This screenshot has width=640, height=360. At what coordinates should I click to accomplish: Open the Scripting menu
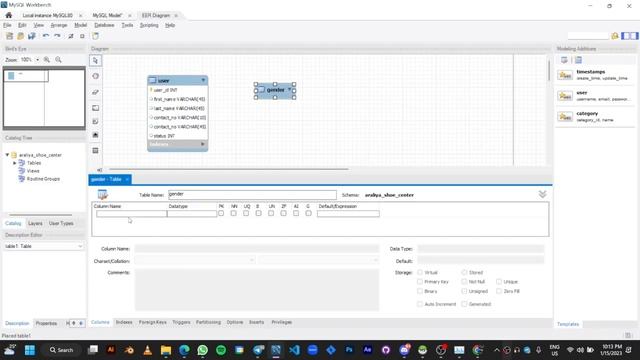pos(149,25)
